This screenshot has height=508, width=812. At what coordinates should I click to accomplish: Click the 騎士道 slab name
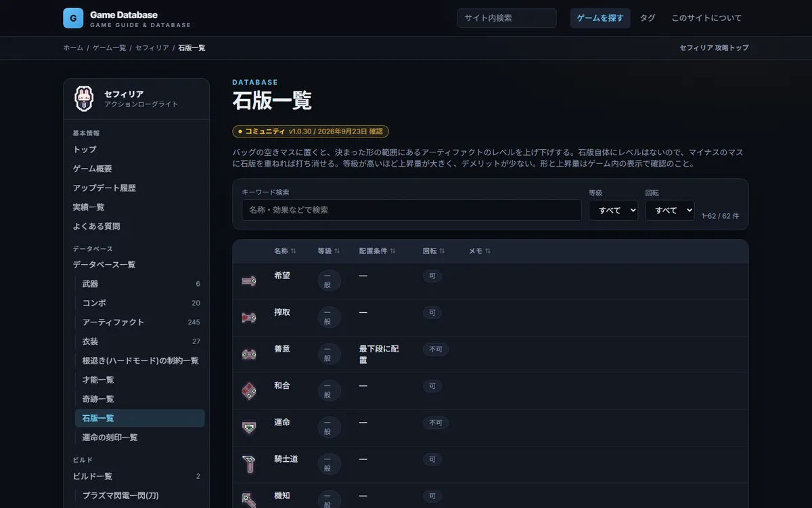[x=286, y=459]
